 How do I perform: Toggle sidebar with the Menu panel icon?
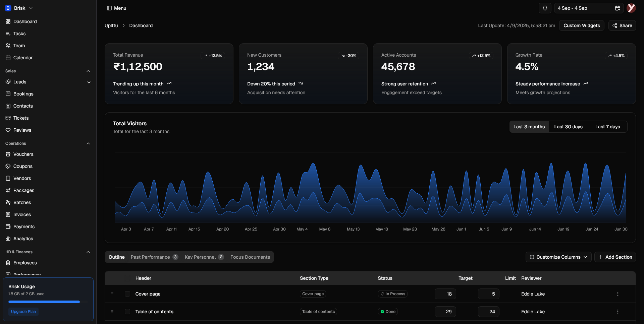pyautogui.click(x=109, y=8)
